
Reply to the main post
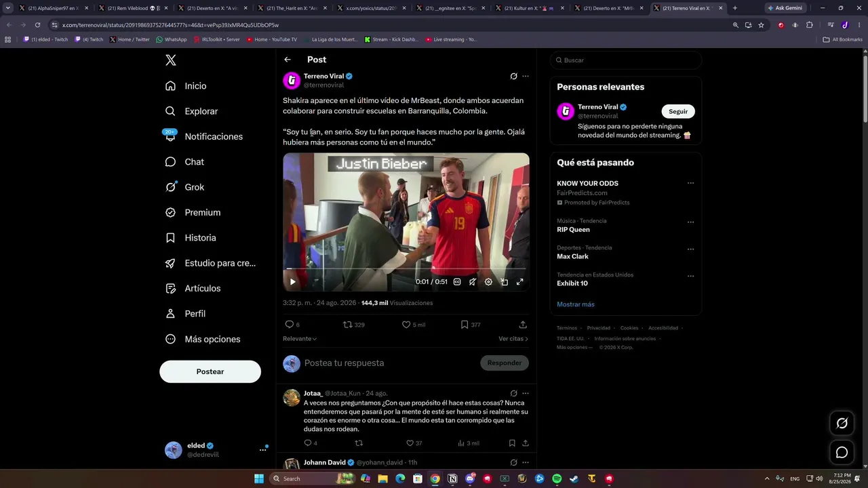coord(292,325)
